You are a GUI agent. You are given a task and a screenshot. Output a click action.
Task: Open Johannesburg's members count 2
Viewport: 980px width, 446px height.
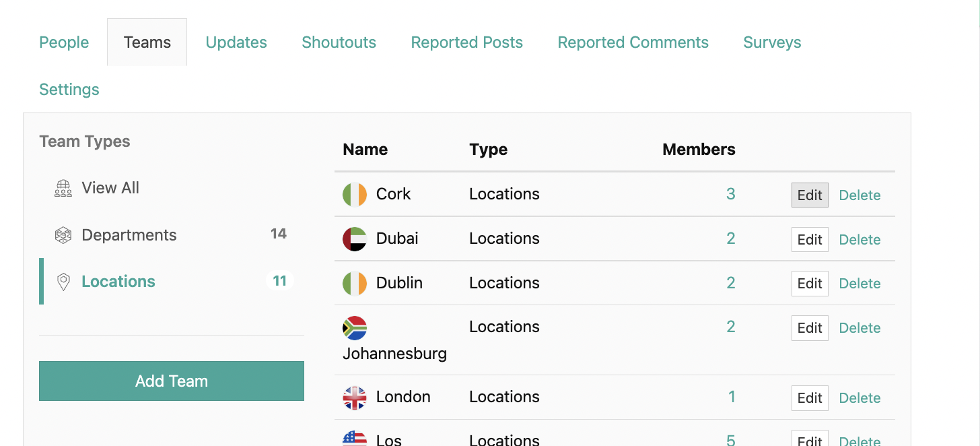pos(730,327)
